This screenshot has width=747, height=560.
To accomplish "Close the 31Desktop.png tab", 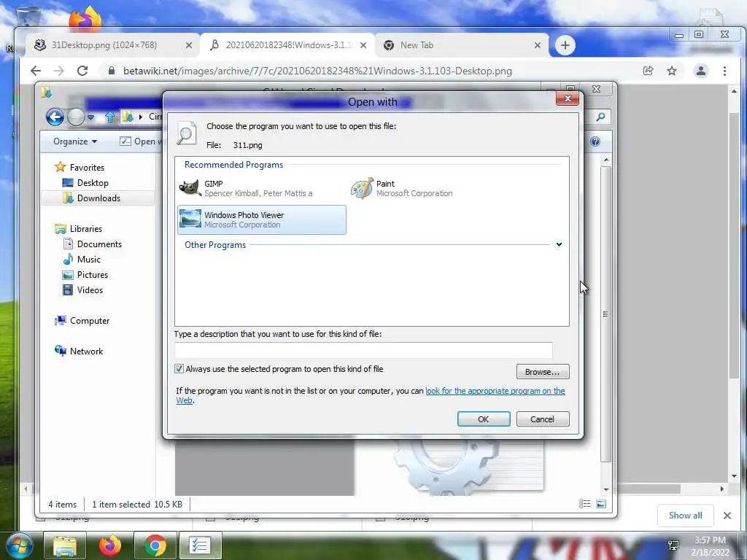I will (189, 45).
